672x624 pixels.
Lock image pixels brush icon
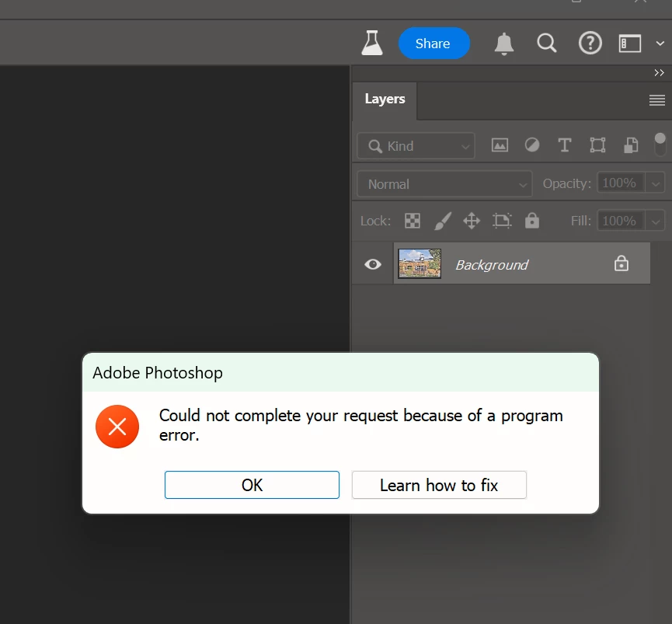(x=442, y=221)
